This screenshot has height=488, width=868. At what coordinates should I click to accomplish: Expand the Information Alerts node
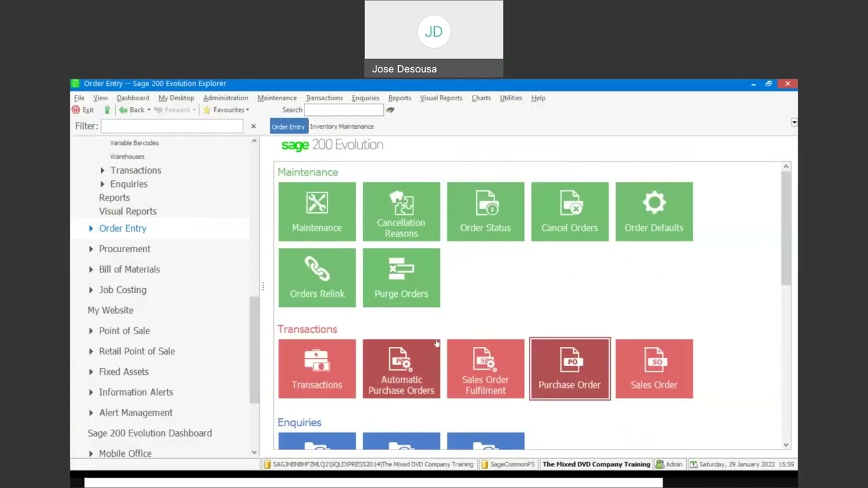(91, 392)
